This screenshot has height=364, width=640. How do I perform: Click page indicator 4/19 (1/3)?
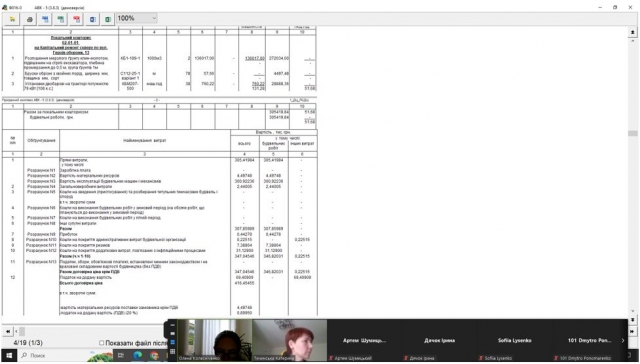click(28, 343)
